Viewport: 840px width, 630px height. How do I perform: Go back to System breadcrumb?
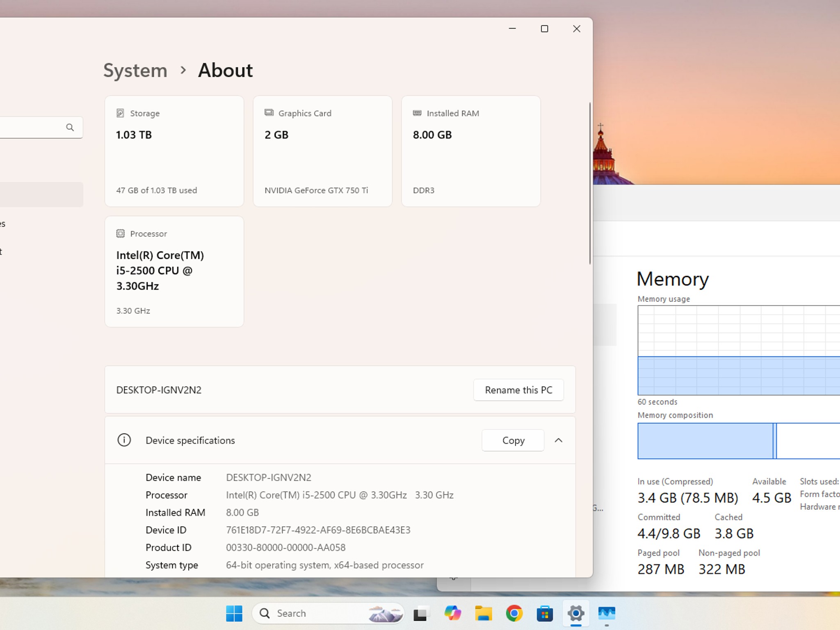tap(135, 71)
